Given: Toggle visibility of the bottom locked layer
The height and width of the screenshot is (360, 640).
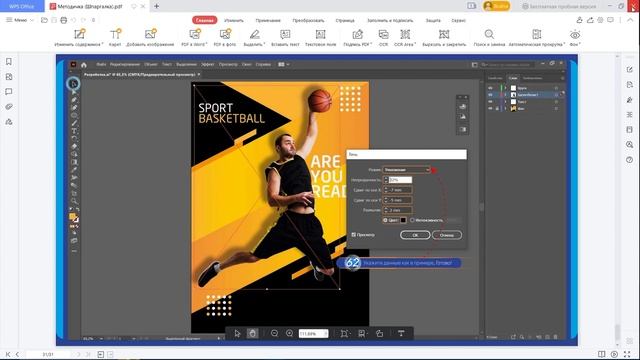Looking at the screenshot, I should (490, 109).
